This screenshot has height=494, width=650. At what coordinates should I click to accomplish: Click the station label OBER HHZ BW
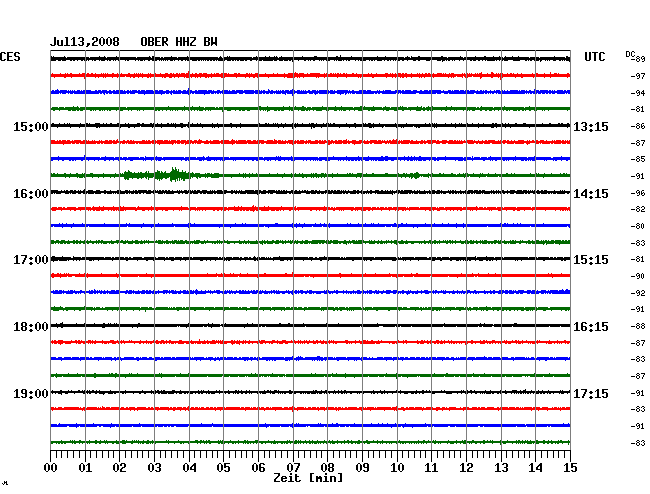click(x=179, y=42)
